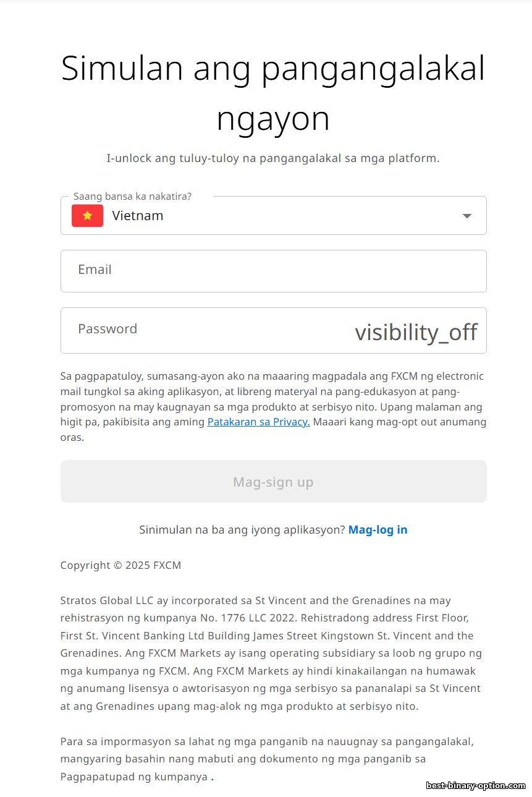Viewport: 532px width, 797px height.
Task: Click the 'I-unlock ang tuluy-tuloy' subtitle text
Action: point(273,158)
